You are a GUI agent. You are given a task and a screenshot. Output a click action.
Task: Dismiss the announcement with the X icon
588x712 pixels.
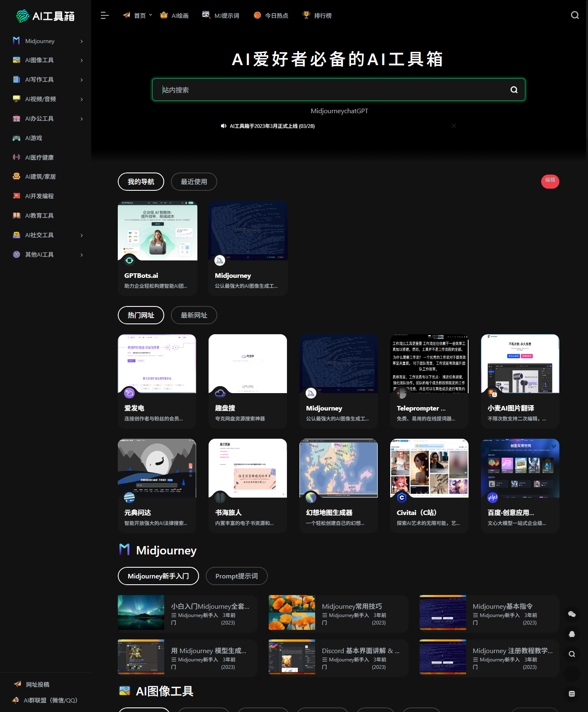454,126
